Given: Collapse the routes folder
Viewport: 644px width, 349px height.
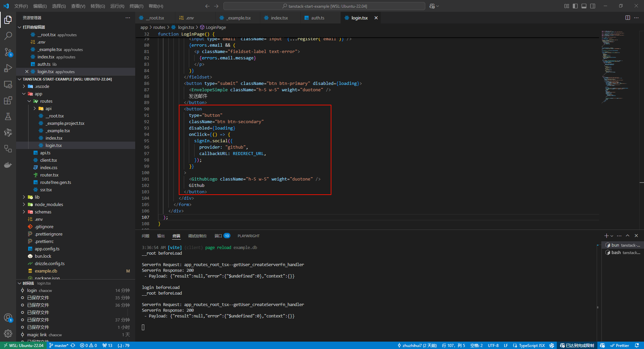Looking at the screenshot, I should click(29, 101).
